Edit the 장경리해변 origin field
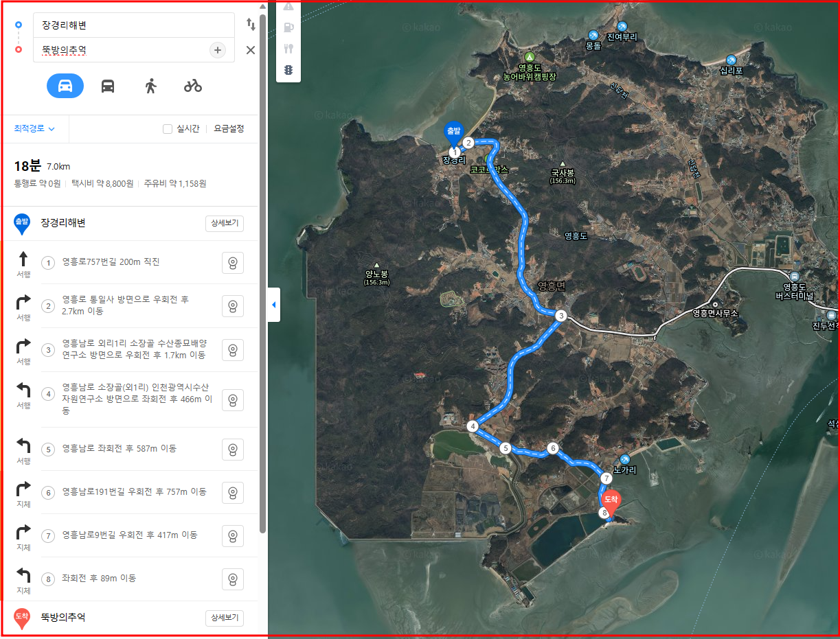Viewport: 840px width, 639px height. click(x=134, y=25)
